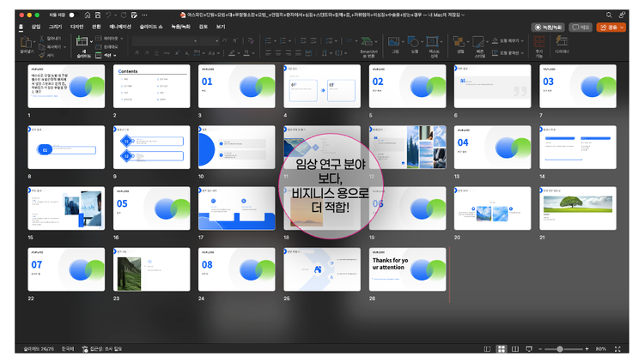Screen dimensions: 644x362
Task: Click the Comments button at top right
Action: (x=580, y=27)
